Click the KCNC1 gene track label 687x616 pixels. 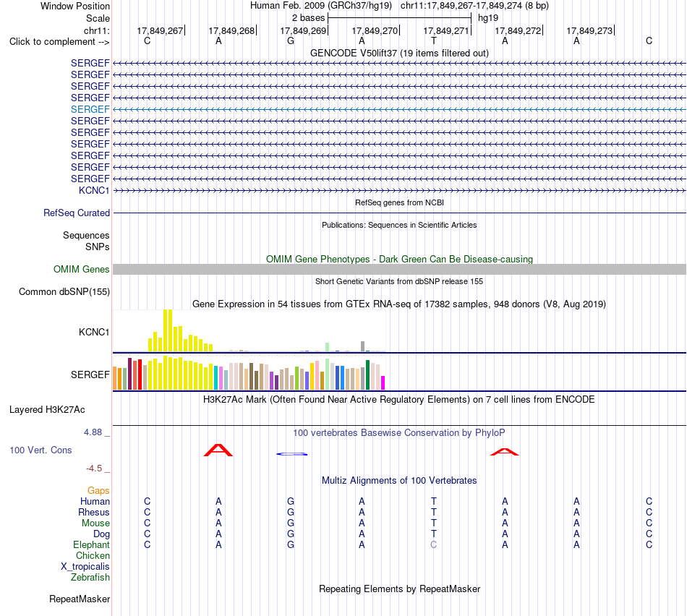pos(94,190)
